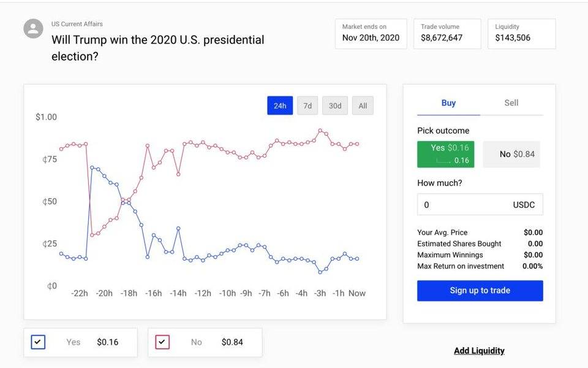Open the Buy tab
Screen dimensions: 588x368
[x=448, y=103]
